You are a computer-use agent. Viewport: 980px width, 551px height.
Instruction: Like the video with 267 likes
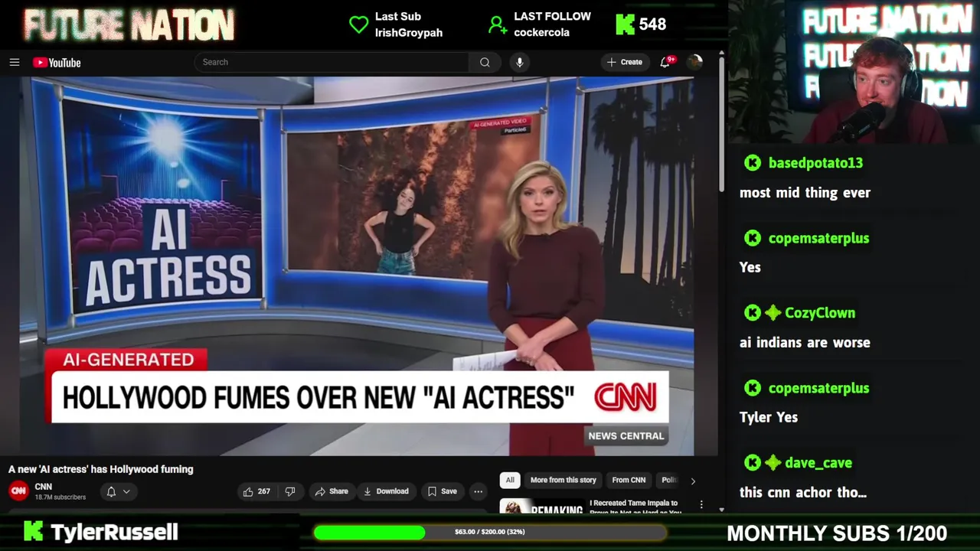click(x=256, y=491)
